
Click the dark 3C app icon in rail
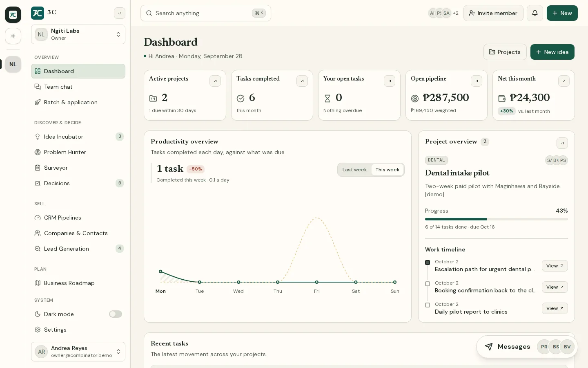[13, 15]
